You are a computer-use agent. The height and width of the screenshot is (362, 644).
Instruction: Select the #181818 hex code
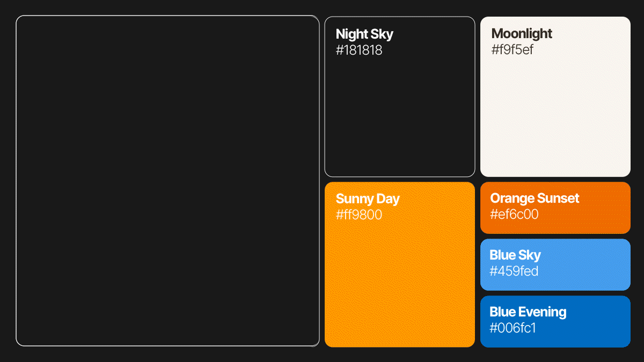click(359, 50)
